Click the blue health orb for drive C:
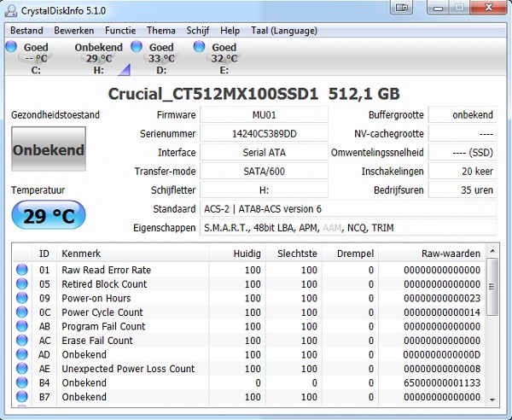 (11, 46)
